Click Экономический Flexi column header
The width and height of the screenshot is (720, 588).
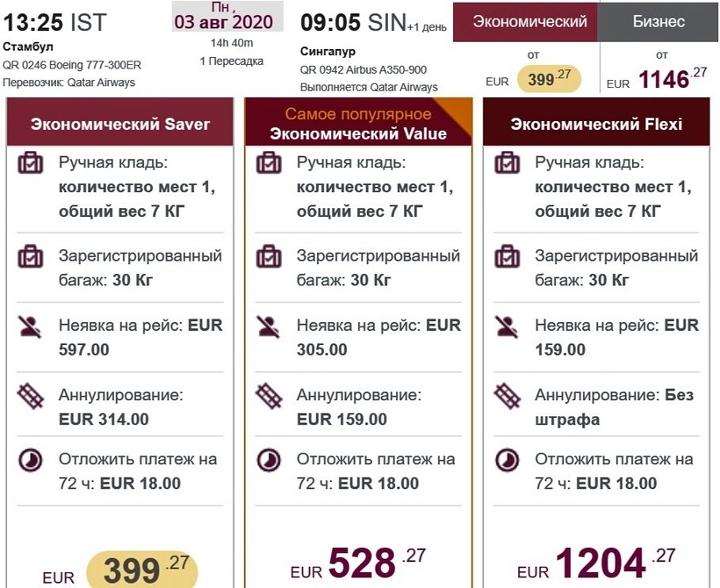pyautogui.click(x=596, y=124)
